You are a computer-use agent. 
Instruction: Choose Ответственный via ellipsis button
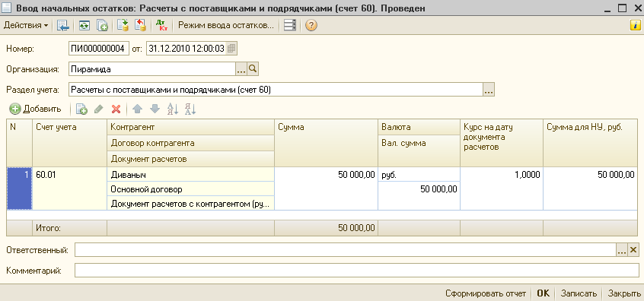(x=622, y=250)
